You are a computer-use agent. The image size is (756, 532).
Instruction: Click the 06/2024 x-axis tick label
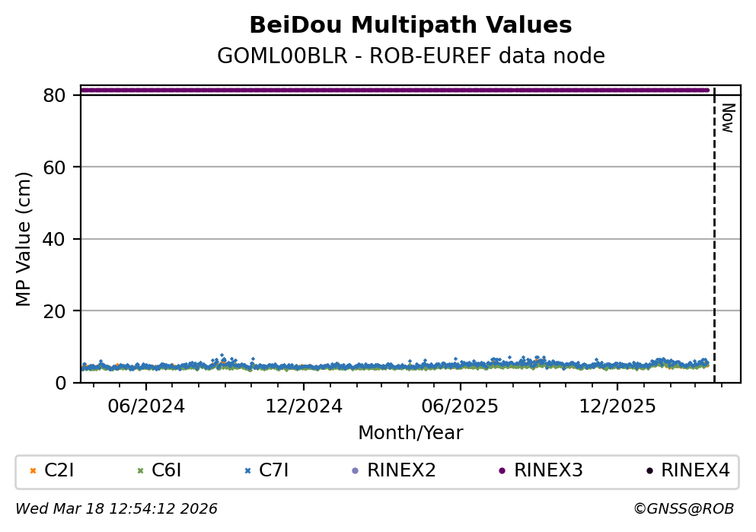click(x=147, y=406)
